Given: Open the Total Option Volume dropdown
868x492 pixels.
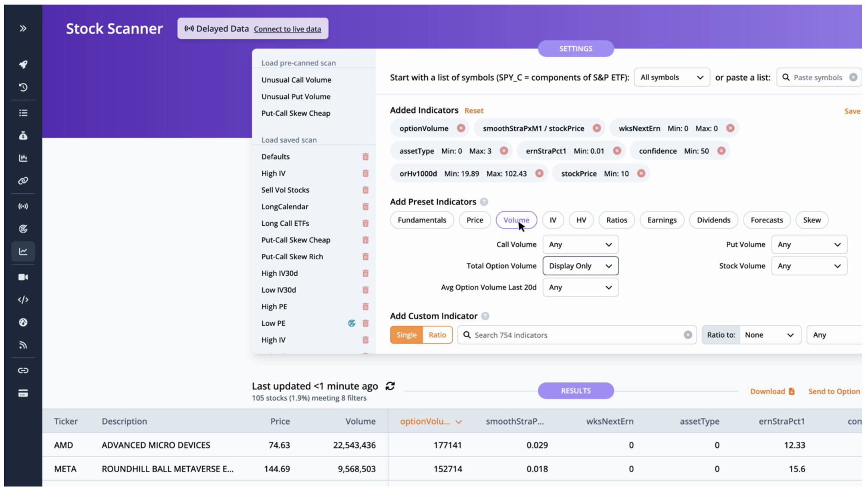Looking at the screenshot, I should click(x=580, y=266).
